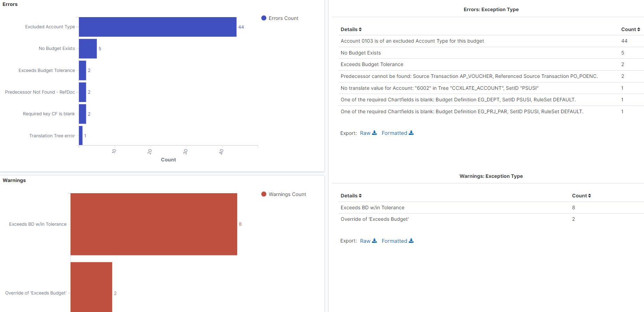Screen dimensions: 644x312
Task: Download Formatted export under Errors table
Action: click(x=397, y=133)
